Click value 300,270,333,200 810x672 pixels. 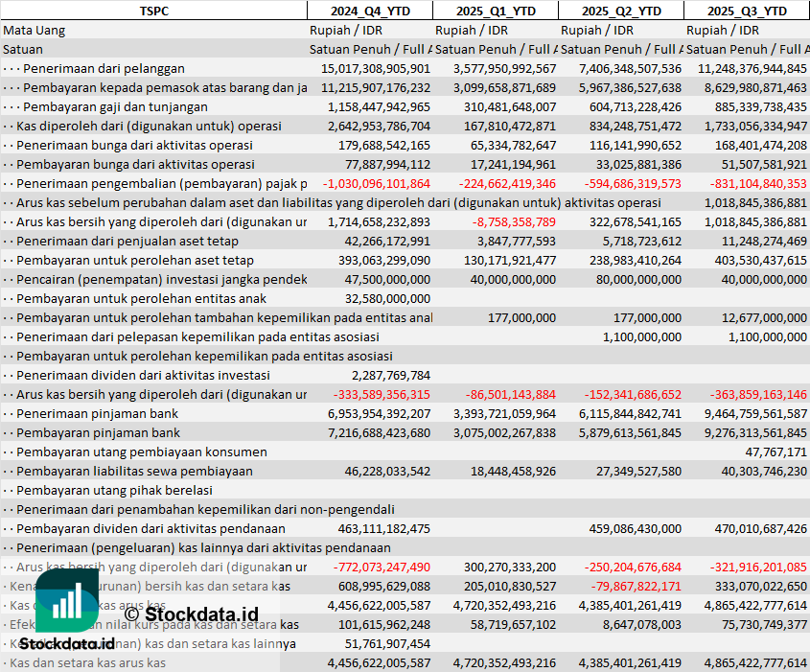(510, 568)
